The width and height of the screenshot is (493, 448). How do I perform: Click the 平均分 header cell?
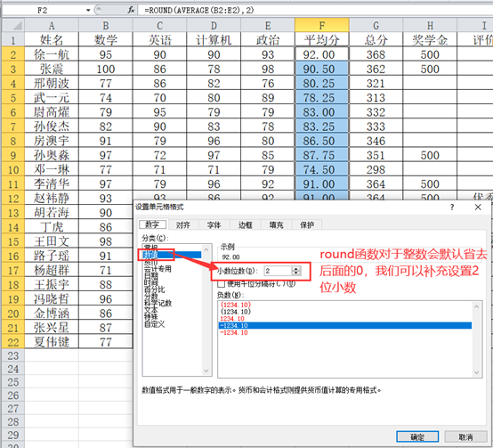coord(321,40)
